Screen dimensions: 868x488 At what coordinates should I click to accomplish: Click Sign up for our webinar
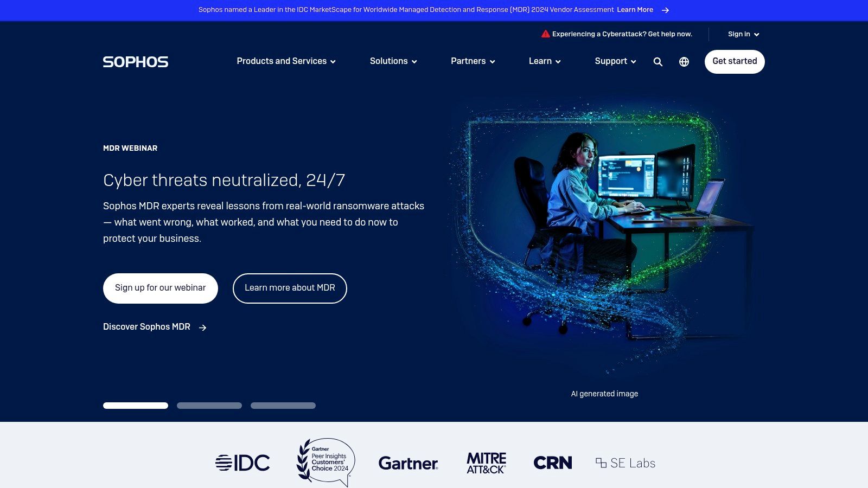[161, 288]
